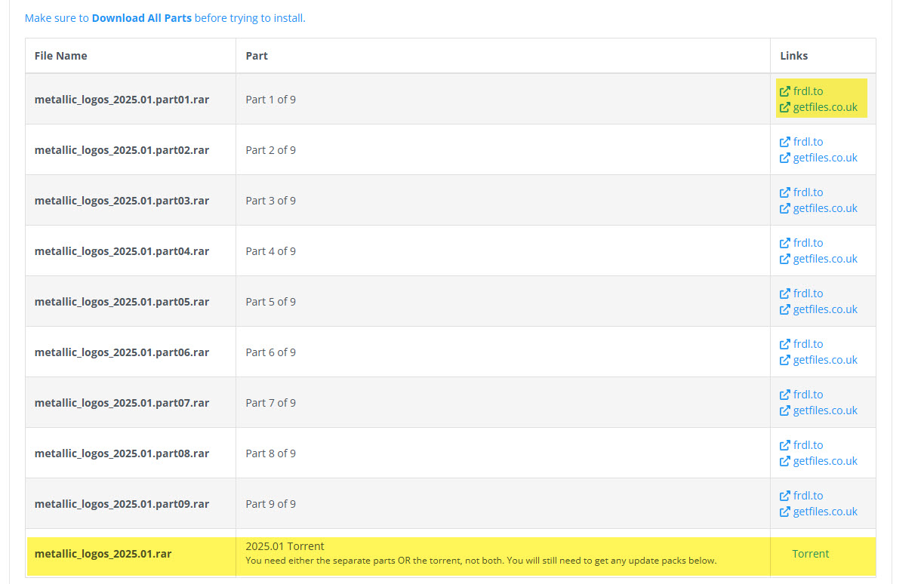Open getfiles.co.uk link for Part 3 of 9
Screen dimensions: 924x584
(825, 208)
